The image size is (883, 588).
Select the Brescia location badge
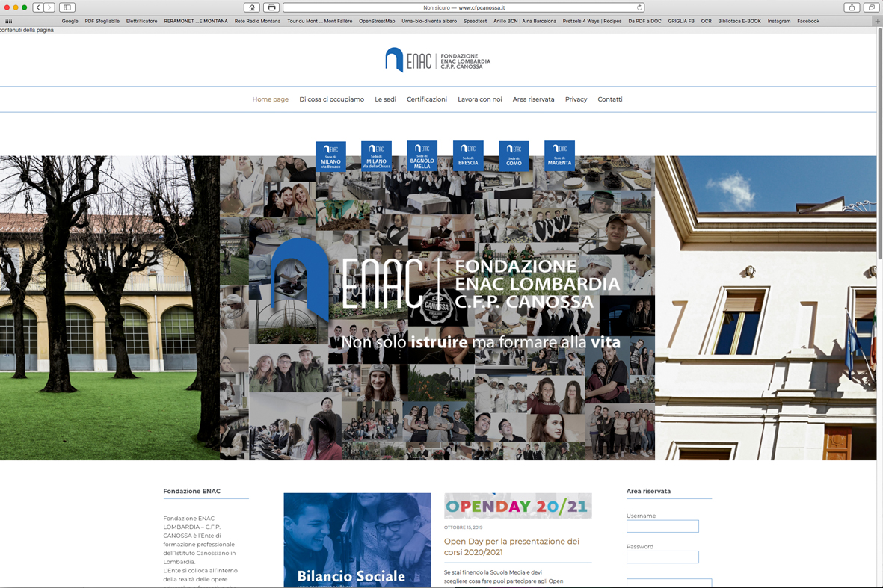click(468, 156)
